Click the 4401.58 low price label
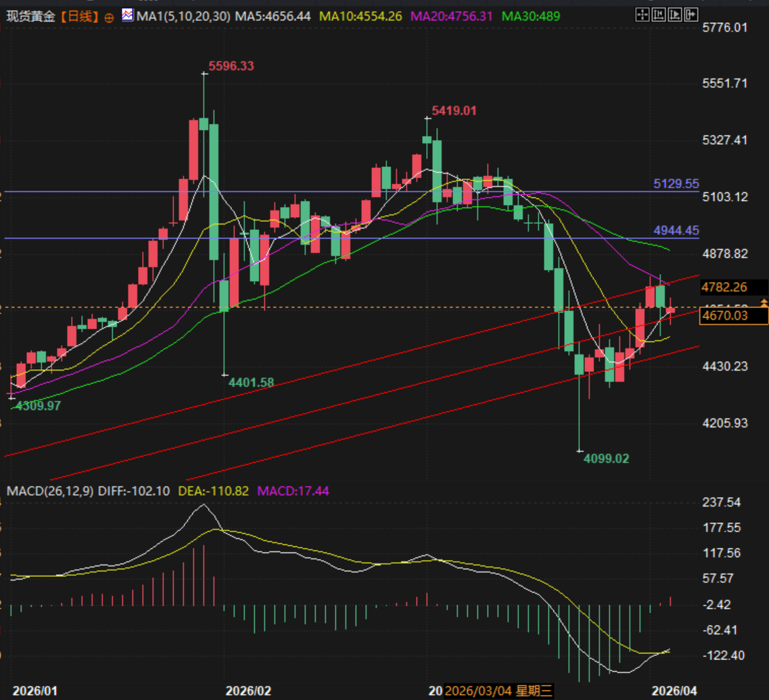 click(251, 382)
